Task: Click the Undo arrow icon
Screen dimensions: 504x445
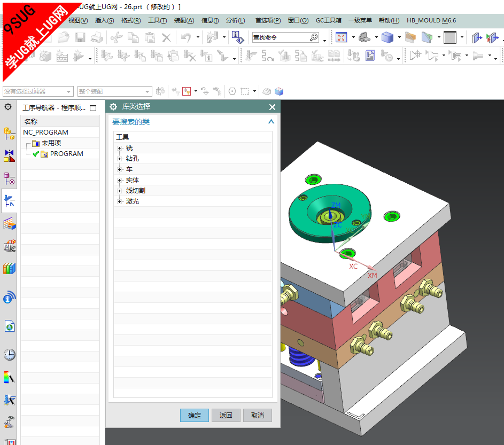Action: 186,37
